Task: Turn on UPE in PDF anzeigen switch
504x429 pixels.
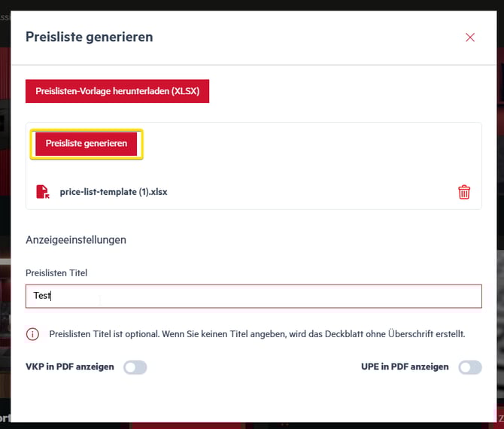Action: [x=470, y=367]
